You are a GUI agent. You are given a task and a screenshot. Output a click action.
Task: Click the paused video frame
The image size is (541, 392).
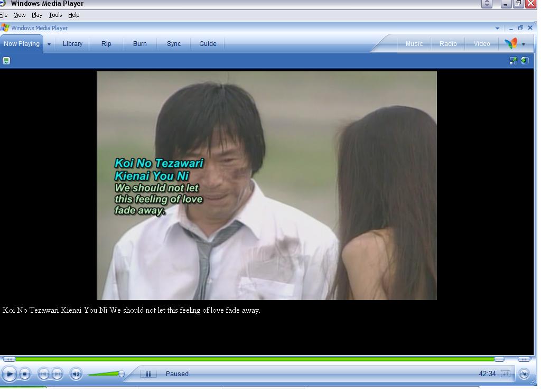pos(267,185)
